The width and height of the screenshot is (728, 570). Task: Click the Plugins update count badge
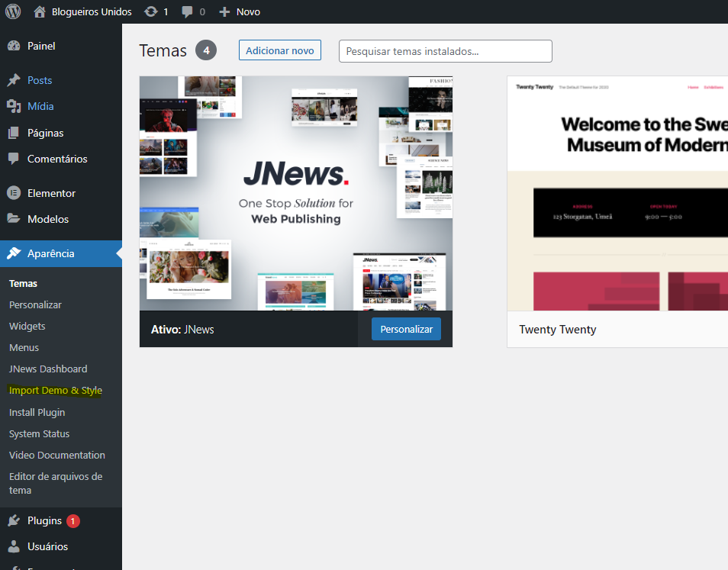(x=73, y=521)
